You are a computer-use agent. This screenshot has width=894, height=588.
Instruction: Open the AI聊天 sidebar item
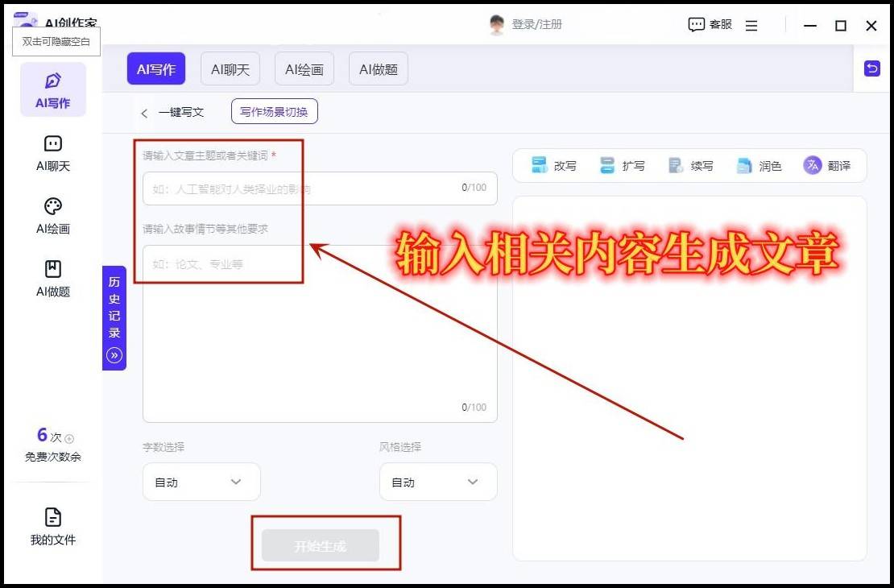[52, 153]
